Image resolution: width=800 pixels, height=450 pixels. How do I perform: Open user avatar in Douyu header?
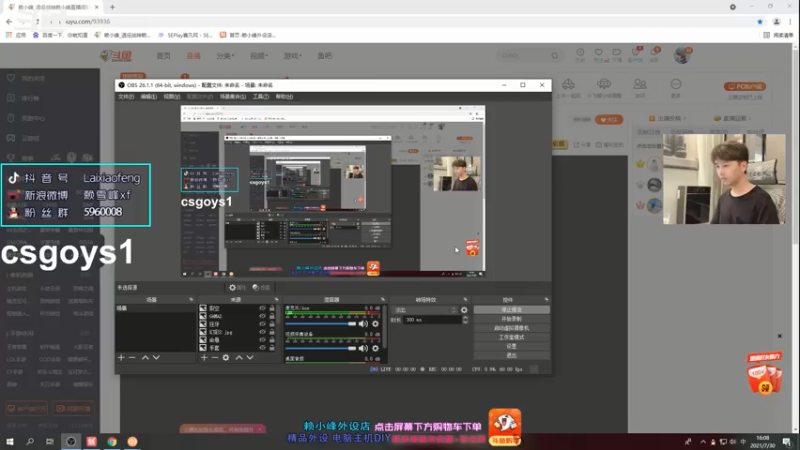682,55
